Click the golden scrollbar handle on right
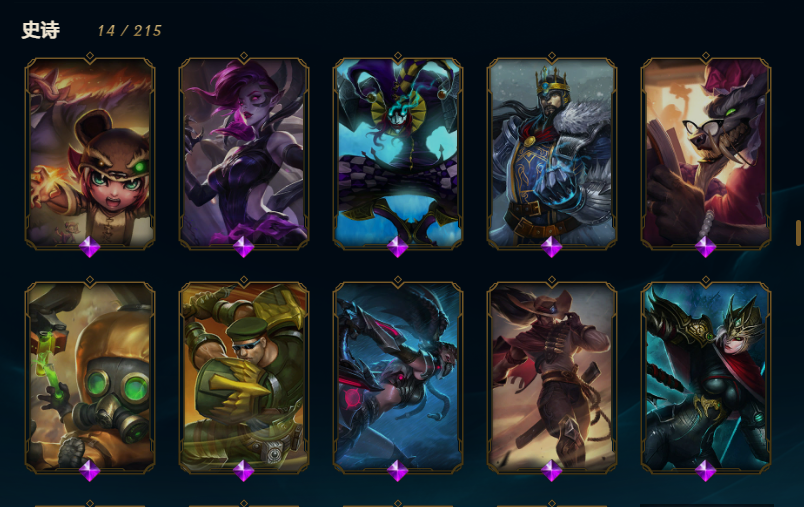This screenshot has height=507, width=804. click(x=798, y=233)
